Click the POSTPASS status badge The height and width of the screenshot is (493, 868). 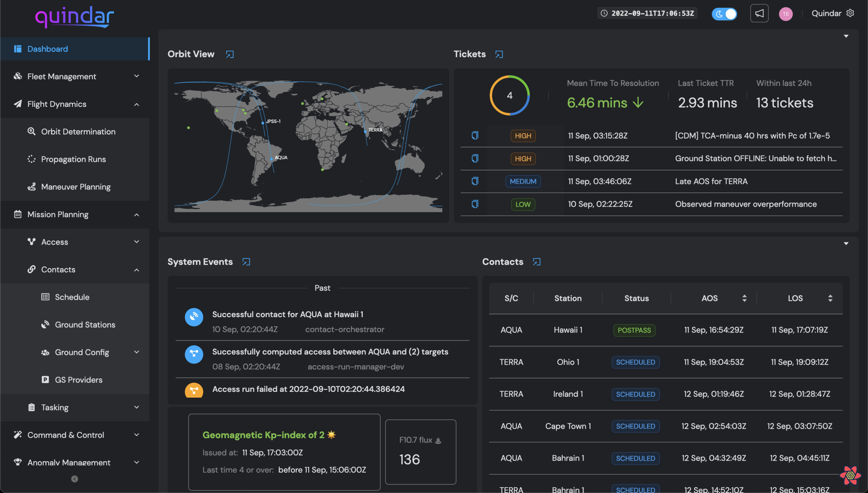[x=634, y=330]
